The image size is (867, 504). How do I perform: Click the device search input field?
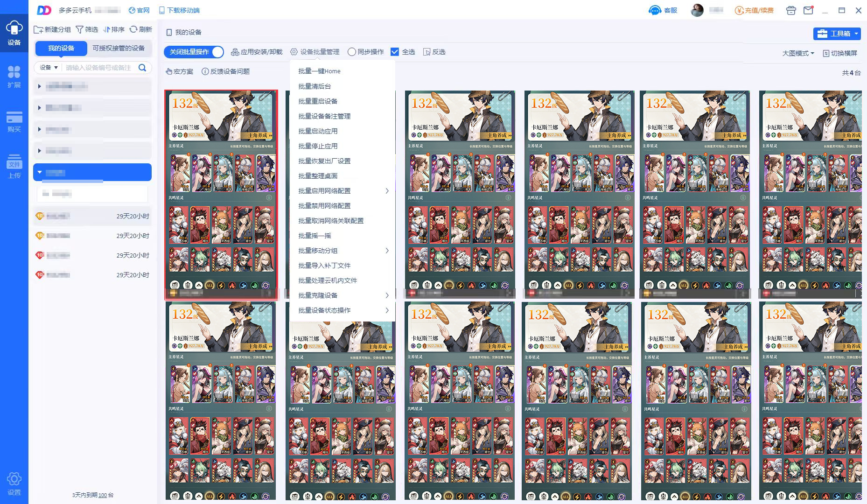100,68
